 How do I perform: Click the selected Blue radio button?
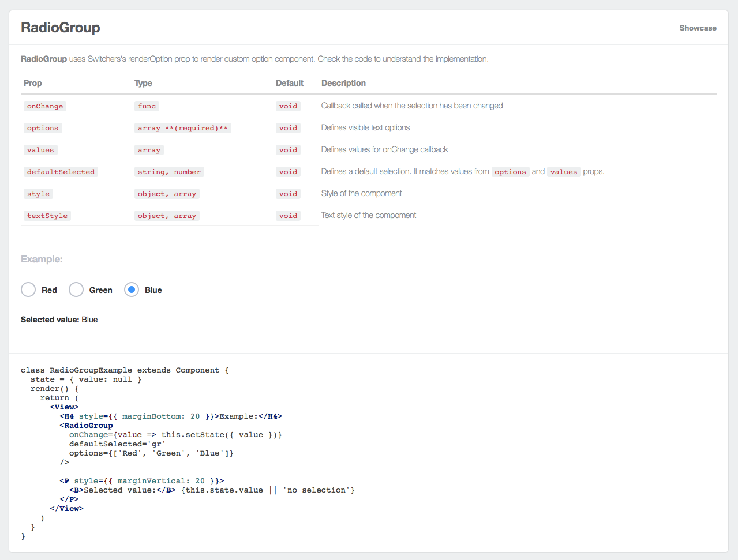coord(132,290)
